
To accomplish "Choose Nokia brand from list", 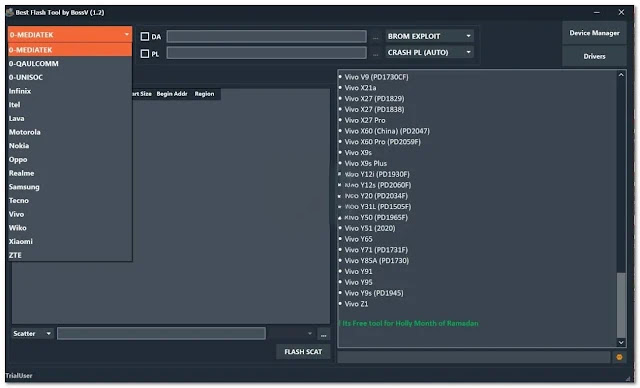I will point(70,146).
